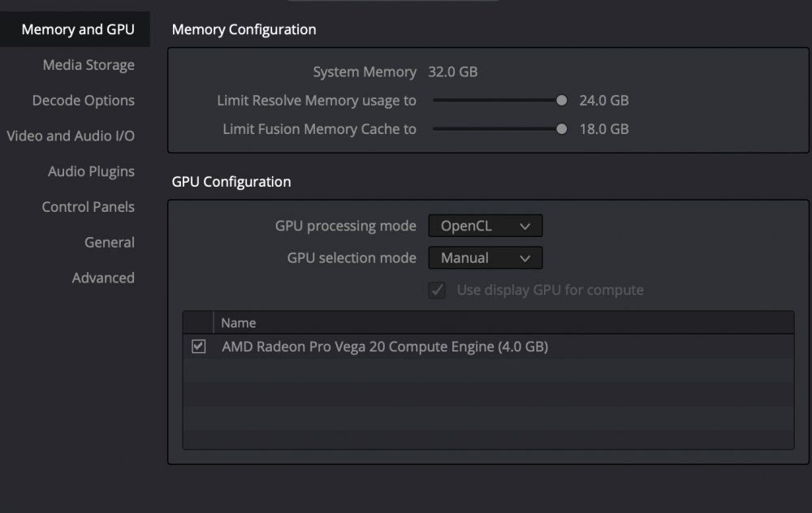812x513 pixels.
Task: Select the Memory and GPU tab
Action: (76, 29)
